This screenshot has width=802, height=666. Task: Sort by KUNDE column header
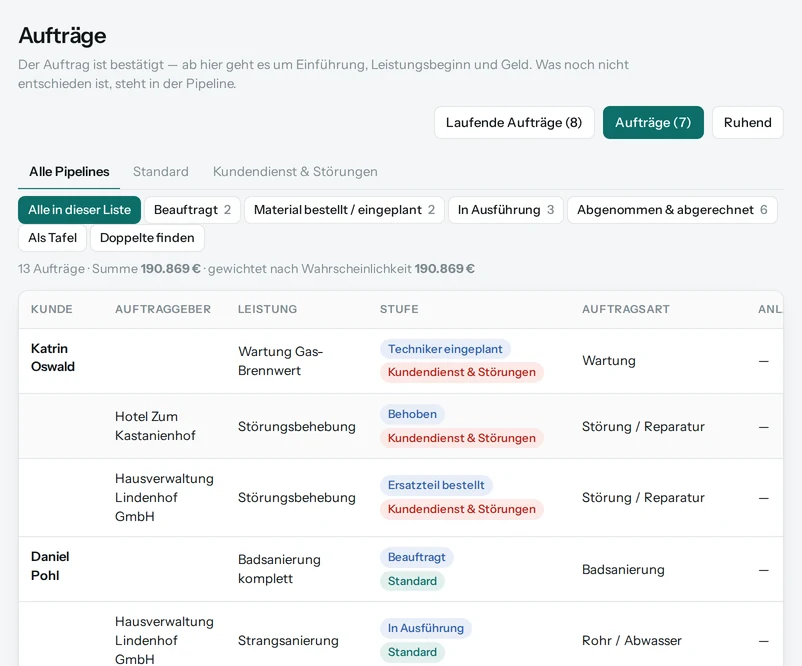[x=52, y=309]
